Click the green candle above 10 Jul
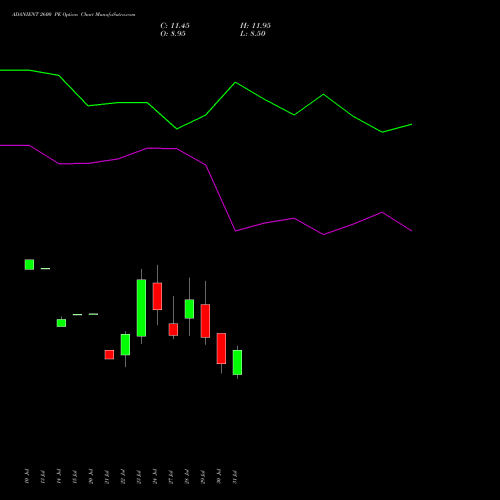Image resolution: width=500 pixels, height=500 pixels. coord(29,264)
